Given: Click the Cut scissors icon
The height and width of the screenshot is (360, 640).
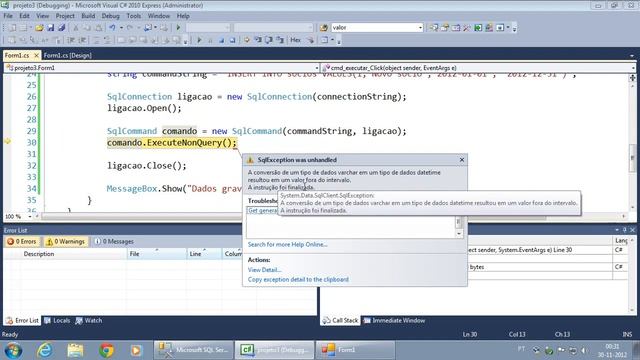Looking at the screenshot, I should pos(76,28).
